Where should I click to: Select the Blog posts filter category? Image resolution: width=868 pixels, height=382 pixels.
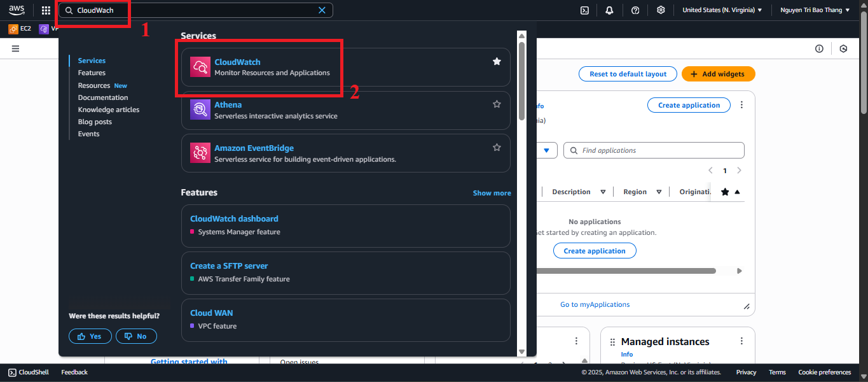click(x=95, y=122)
